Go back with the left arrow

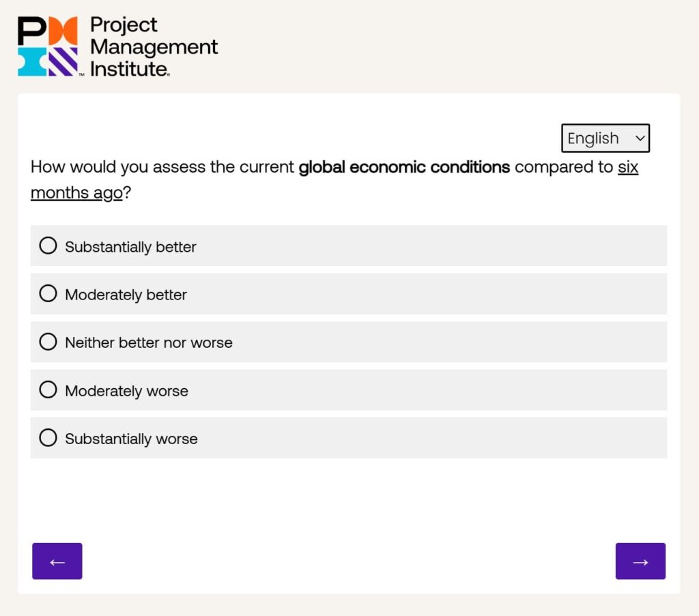(57, 561)
